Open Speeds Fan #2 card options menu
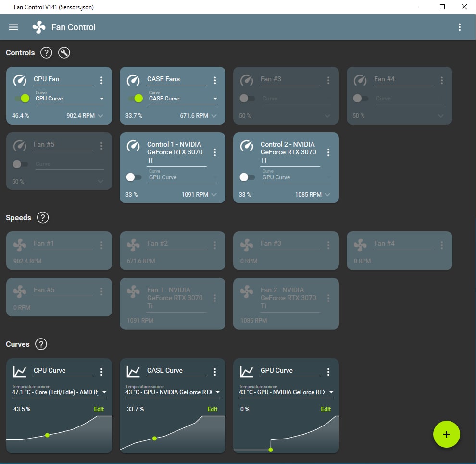The height and width of the screenshot is (464, 476). click(x=215, y=245)
